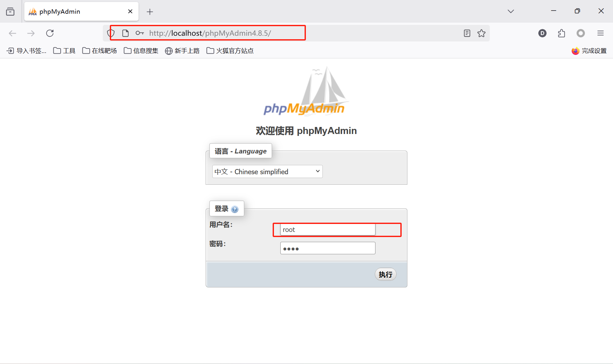Bookmark this page with star icon
This screenshot has width=613, height=364.
(x=481, y=33)
